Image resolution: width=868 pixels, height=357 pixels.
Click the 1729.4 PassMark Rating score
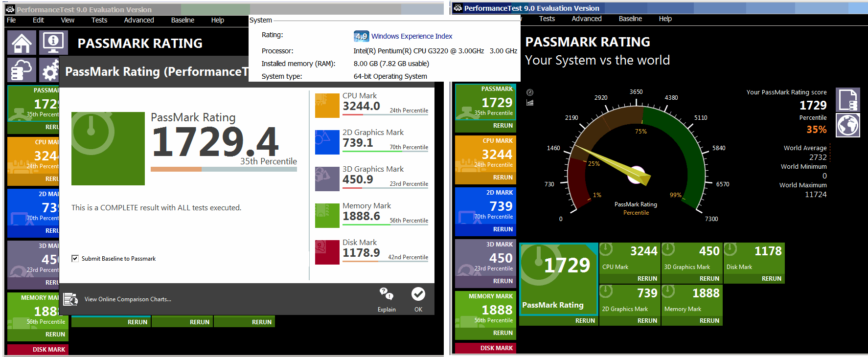[216, 141]
